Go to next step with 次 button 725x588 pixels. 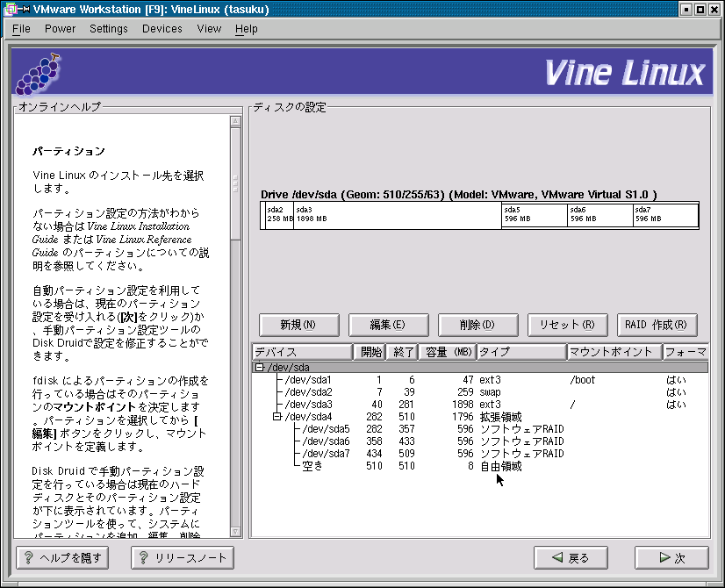pos(671,558)
